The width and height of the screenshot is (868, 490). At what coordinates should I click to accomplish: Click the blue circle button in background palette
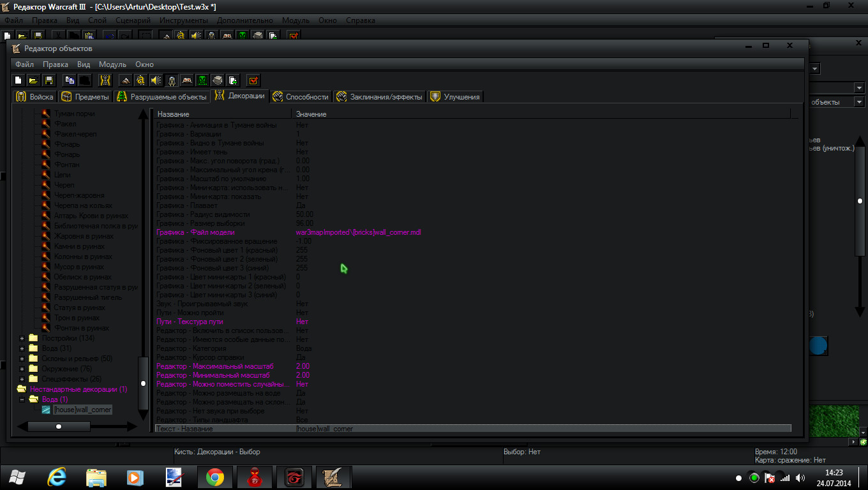(818, 346)
